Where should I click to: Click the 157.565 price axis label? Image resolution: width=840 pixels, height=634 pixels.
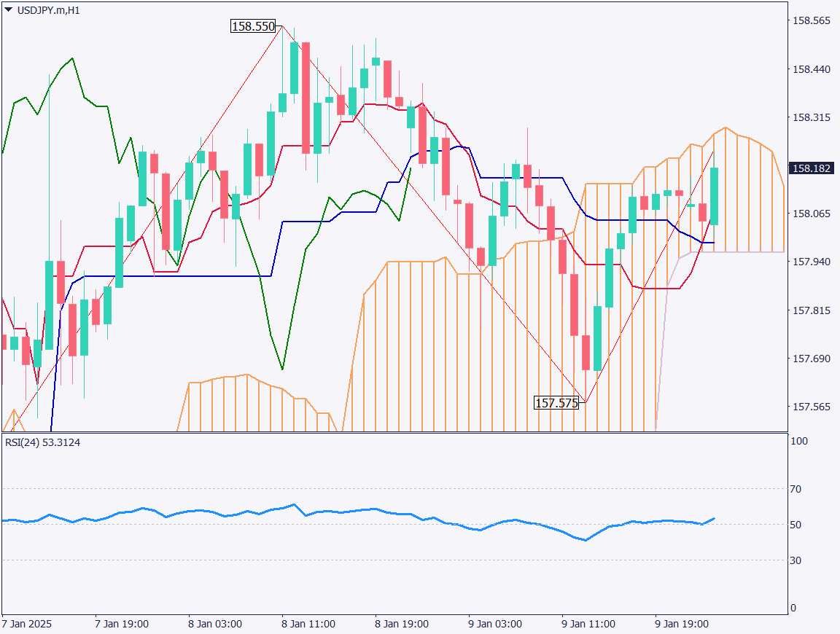coord(811,406)
